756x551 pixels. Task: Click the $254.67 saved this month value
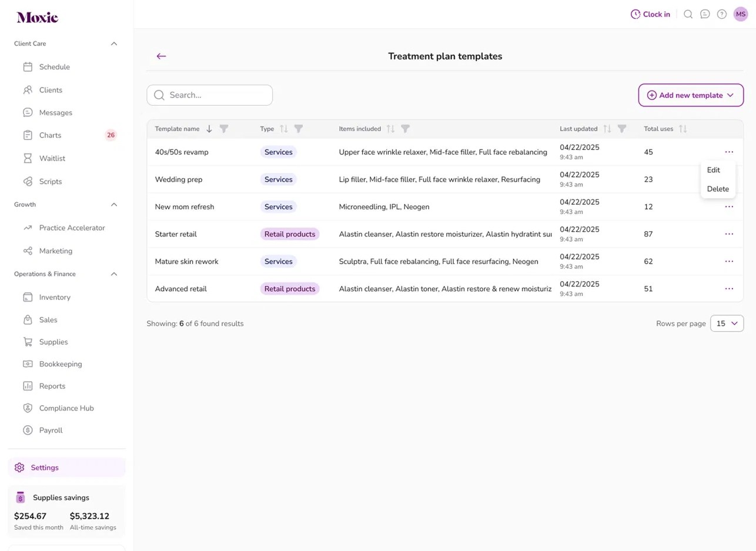pos(30,516)
